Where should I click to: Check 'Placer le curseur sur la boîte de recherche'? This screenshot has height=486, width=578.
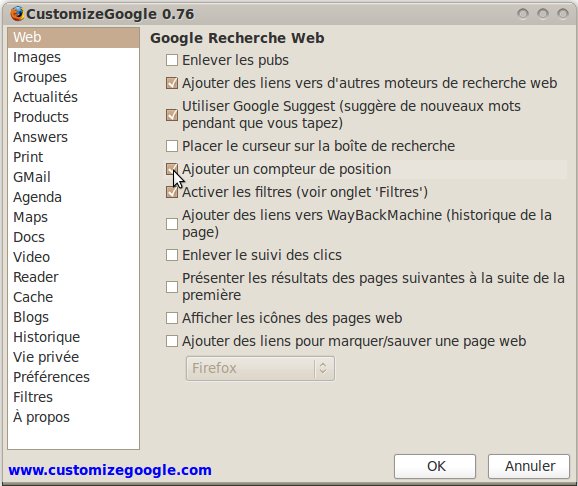pos(172,146)
